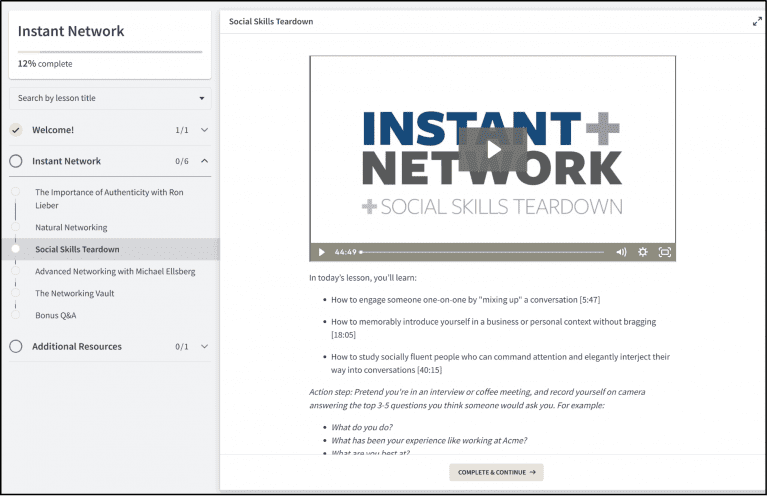Open video settings gear icon

643,252
